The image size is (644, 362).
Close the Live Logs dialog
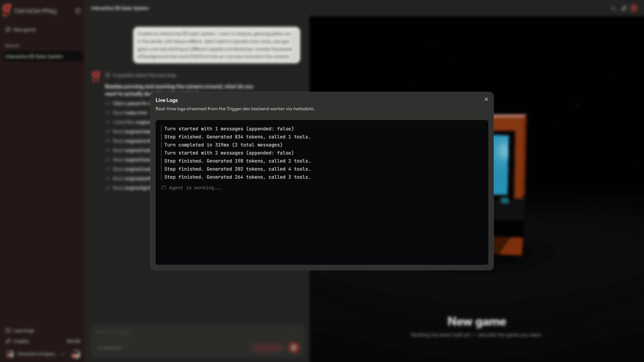pyautogui.click(x=486, y=99)
